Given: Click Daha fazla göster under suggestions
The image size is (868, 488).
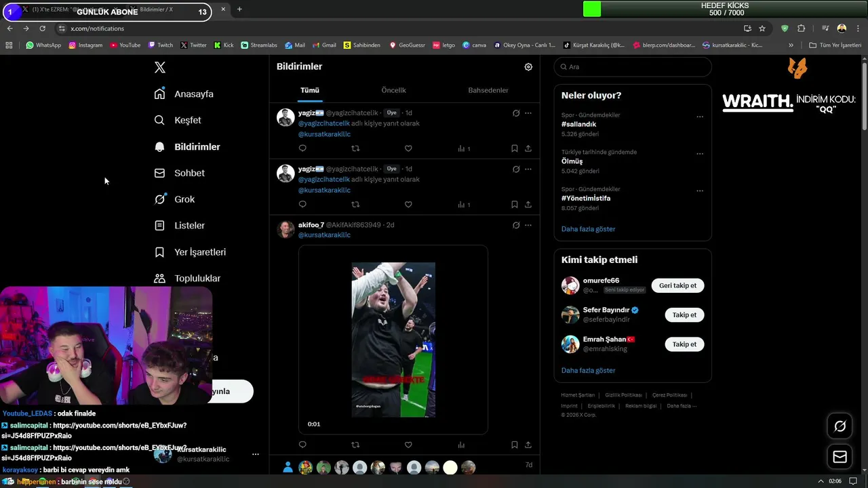Looking at the screenshot, I should (x=588, y=371).
